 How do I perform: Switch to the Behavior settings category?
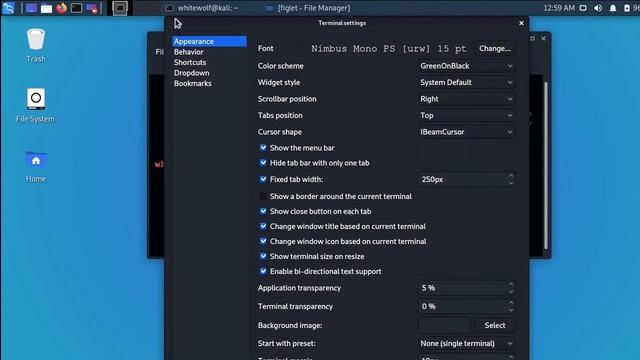click(x=209, y=52)
